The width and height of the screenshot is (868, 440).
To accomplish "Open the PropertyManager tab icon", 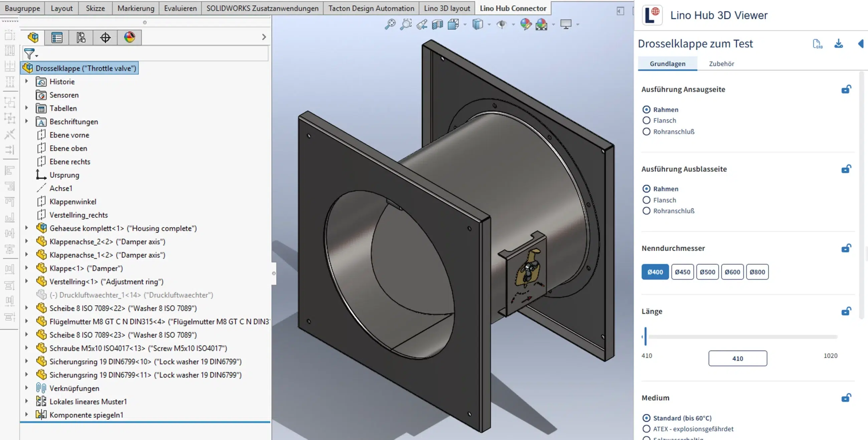I will click(57, 37).
